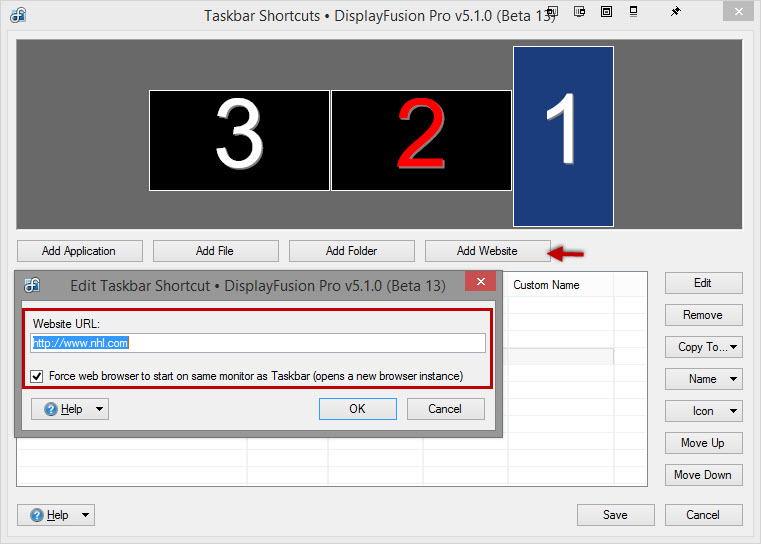Close the Edit Taskbar Shortcut dialog with red X

click(481, 282)
